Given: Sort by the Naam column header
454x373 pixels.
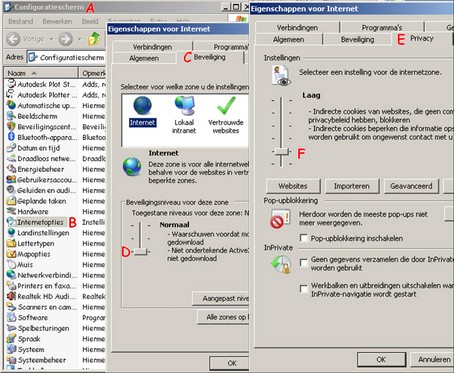Looking at the screenshot, I should pyautogui.click(x=41, y=73).
